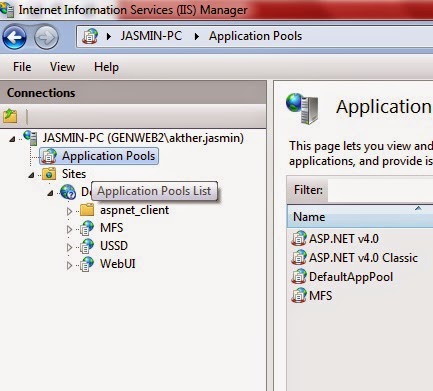Click the Filter text field
Screen dimensions: 433x391
click(380, 190)
